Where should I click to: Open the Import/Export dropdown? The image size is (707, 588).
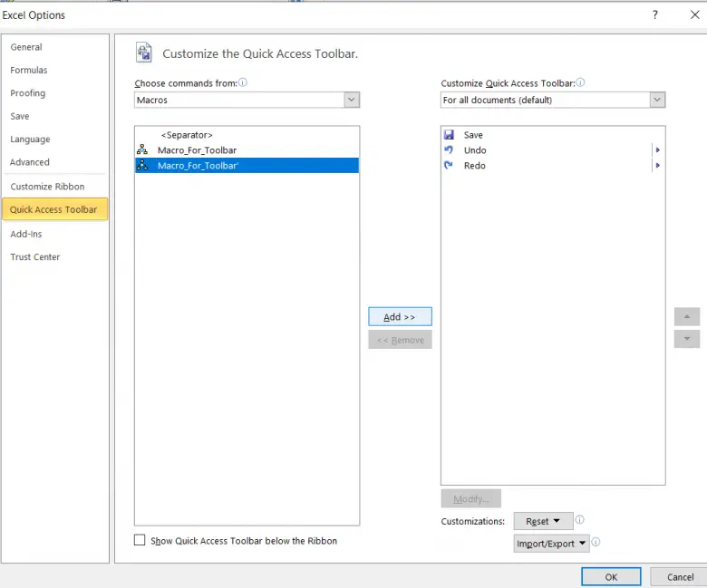tap(552, 544)
